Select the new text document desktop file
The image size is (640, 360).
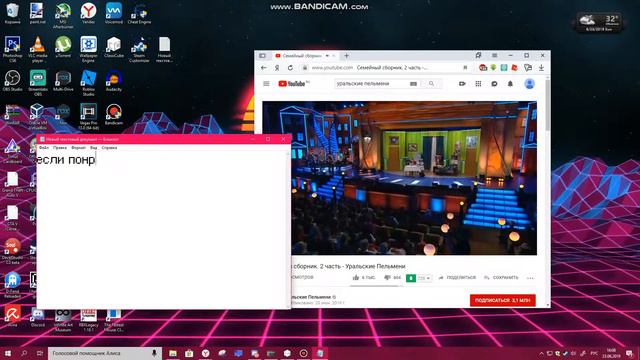coord(164,49)
